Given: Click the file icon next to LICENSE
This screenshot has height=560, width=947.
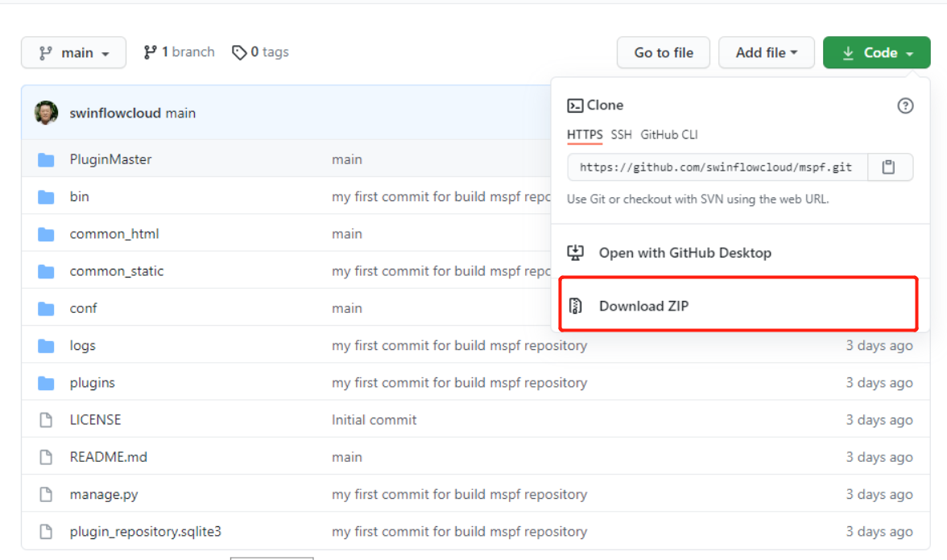Looking at the screenshot, I should [x=46, y=420].
